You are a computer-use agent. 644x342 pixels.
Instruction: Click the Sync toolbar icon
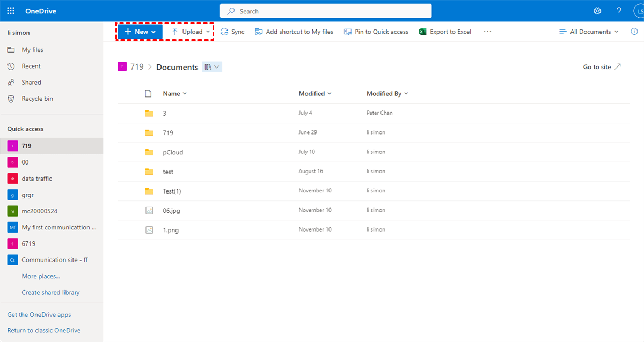tap(225, 32)
